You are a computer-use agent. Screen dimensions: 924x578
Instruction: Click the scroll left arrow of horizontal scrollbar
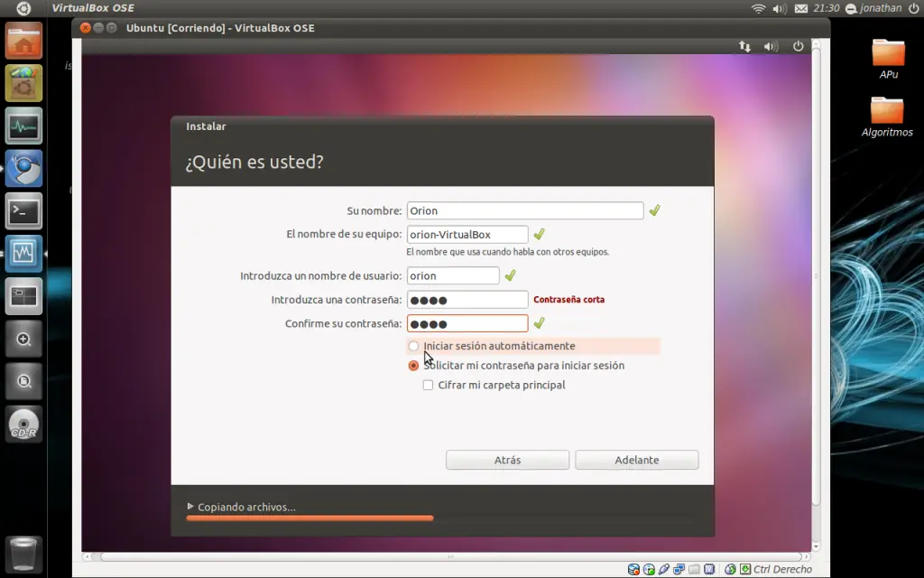[88, 556]
